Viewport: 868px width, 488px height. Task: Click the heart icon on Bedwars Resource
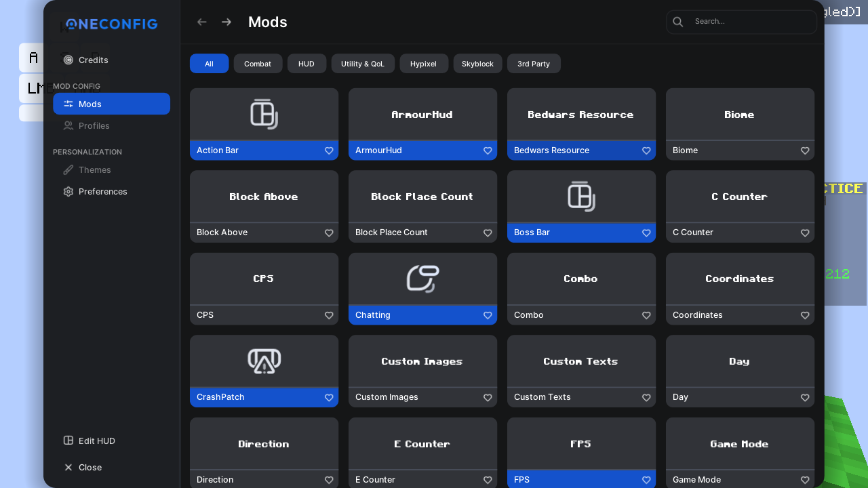(646, 150)
